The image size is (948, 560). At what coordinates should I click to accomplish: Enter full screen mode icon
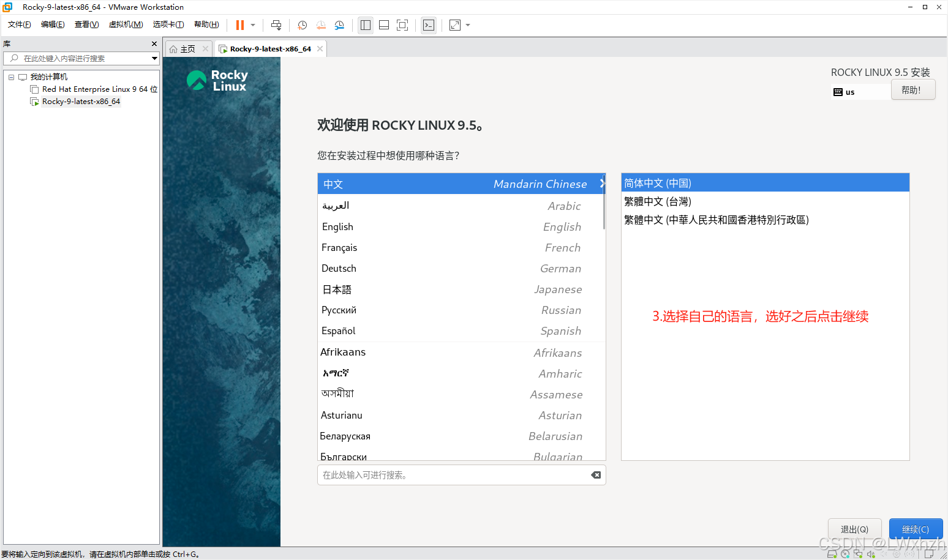pyautogui.click(x=402, y=25)
